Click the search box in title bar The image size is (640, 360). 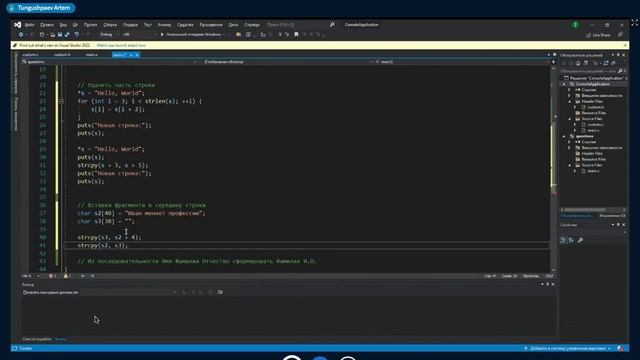pyautogui.click(x=301, y=25)
